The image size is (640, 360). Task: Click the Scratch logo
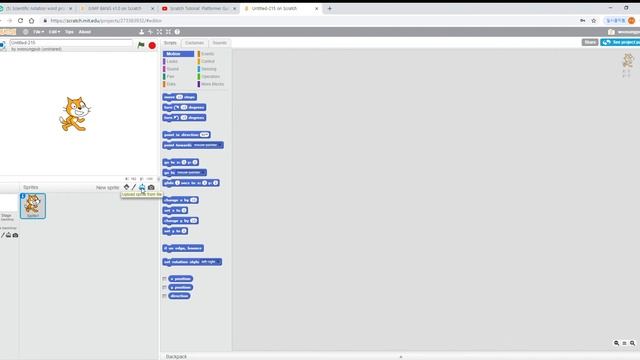8,32
